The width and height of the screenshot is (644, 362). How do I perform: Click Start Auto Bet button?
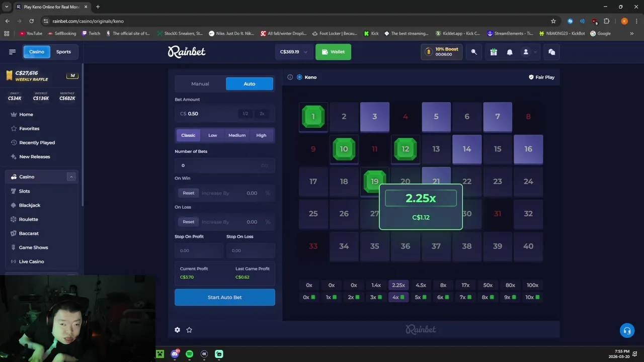point(225,297)
